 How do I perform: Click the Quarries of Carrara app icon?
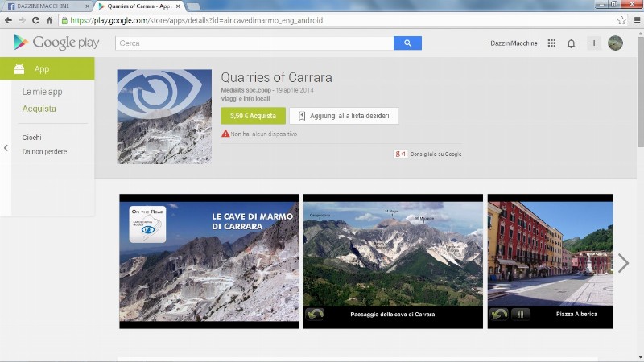tap(164, 117)
